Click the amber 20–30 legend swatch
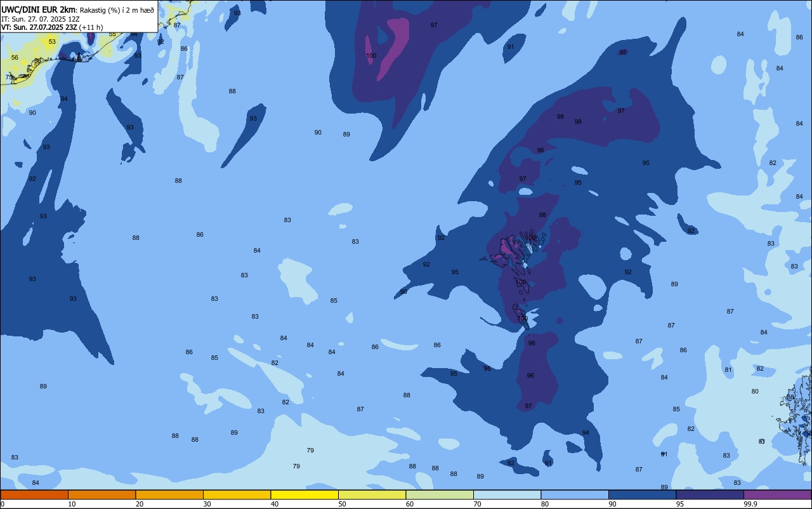This screenshot has height=509, width=812. pos(169,494)
